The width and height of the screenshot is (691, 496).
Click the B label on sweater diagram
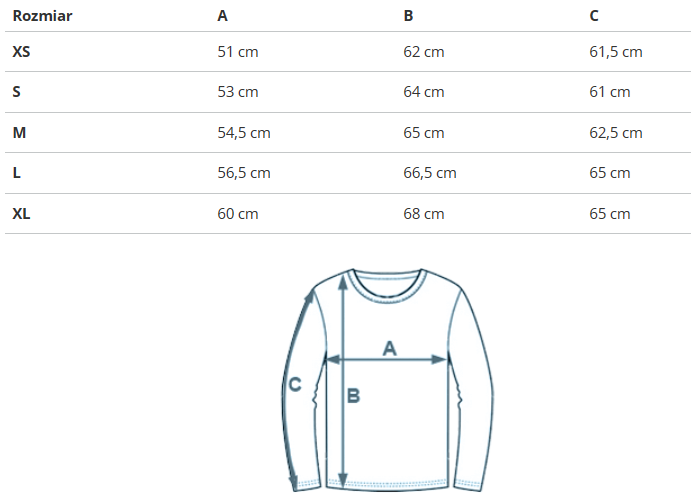(x=353, y=396)
